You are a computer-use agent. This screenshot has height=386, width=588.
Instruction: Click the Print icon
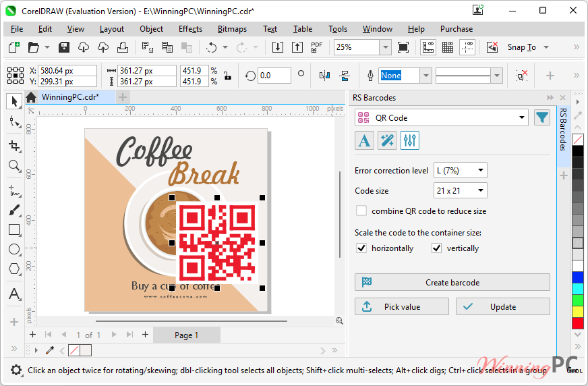click(x=123, y=47)
